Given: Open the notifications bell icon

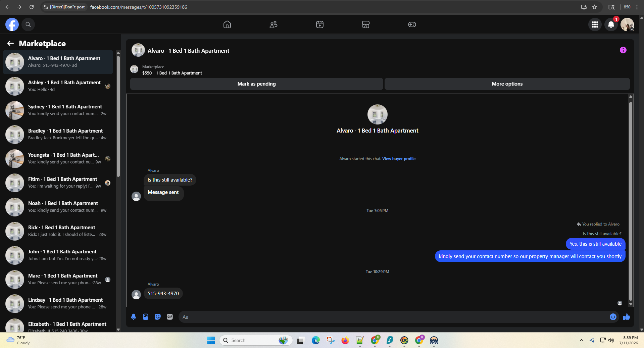Looking at the screenshot, I should pos(611,24).
